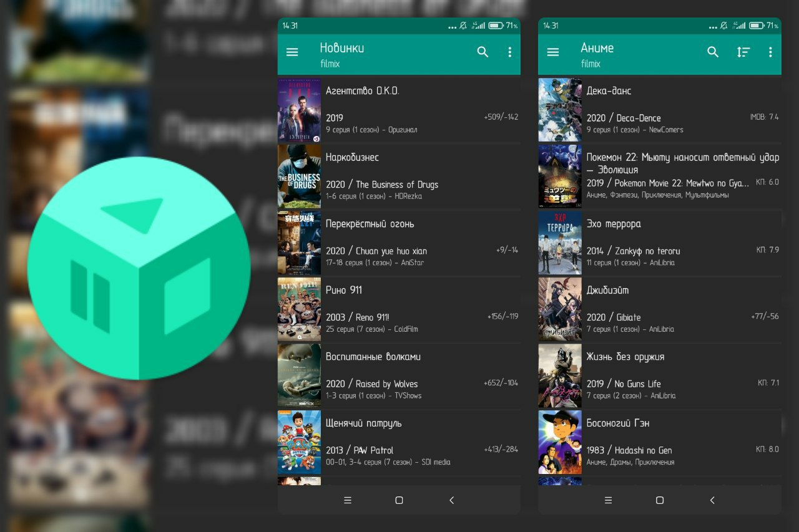Open the Щенячий патруль poster thumbnail
Viewport: 799px width, 532px height.
coord(299,442)
